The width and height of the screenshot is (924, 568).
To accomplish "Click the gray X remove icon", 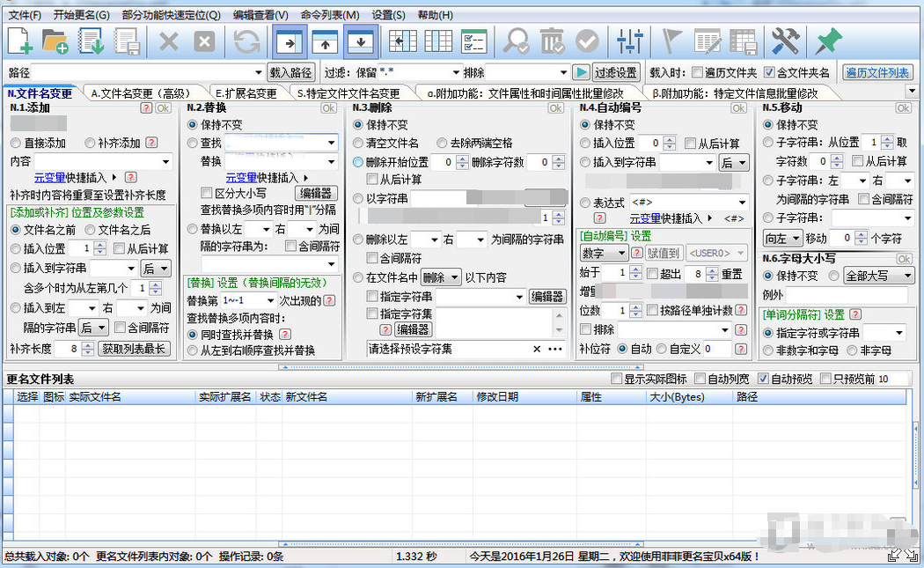I will (169, 42).
